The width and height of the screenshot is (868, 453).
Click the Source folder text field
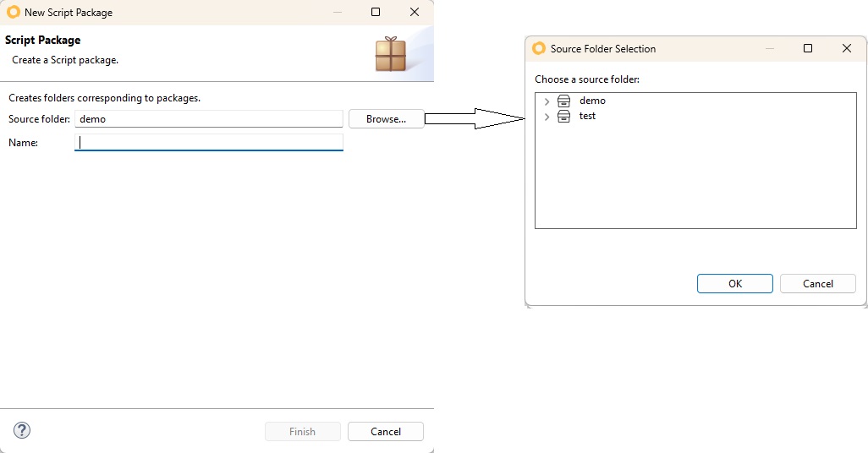(x=209, y=119)
